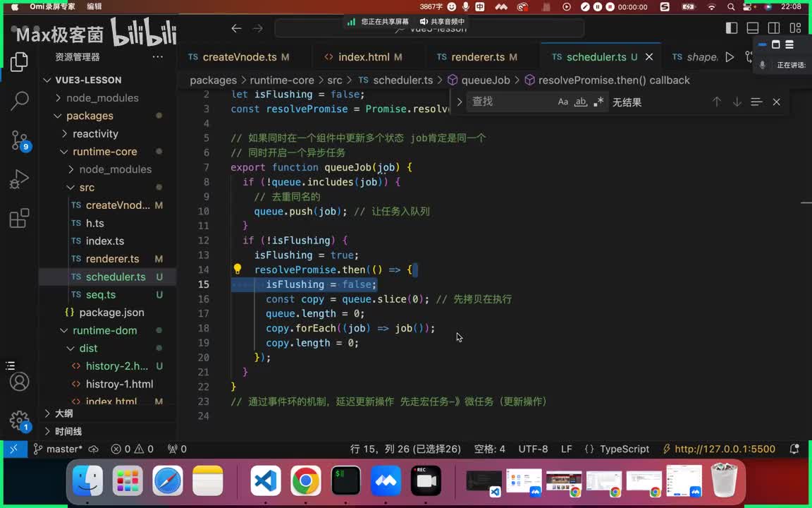Click the navigate back arrow
The width and height of the screenshot is (812, 508).
pos(236,28)
